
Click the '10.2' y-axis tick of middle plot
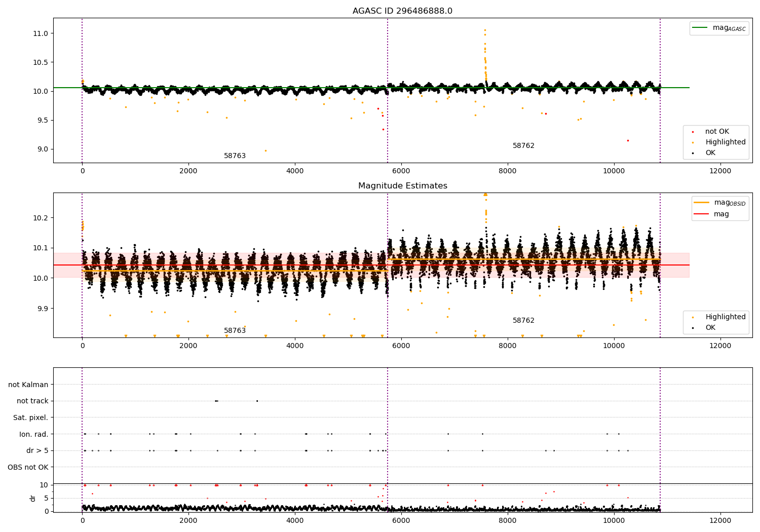[x=42, y=218]
